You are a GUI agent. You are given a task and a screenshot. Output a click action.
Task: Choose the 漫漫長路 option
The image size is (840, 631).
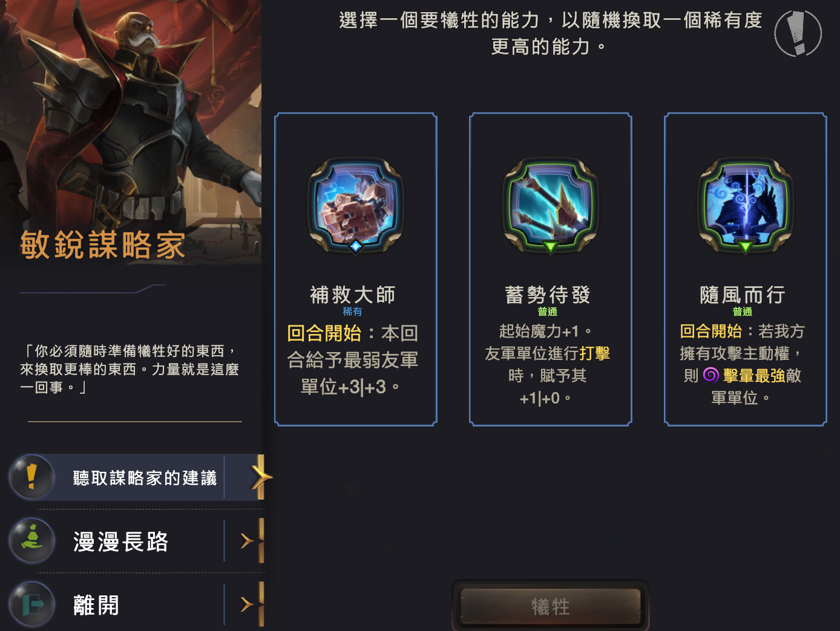137,541
